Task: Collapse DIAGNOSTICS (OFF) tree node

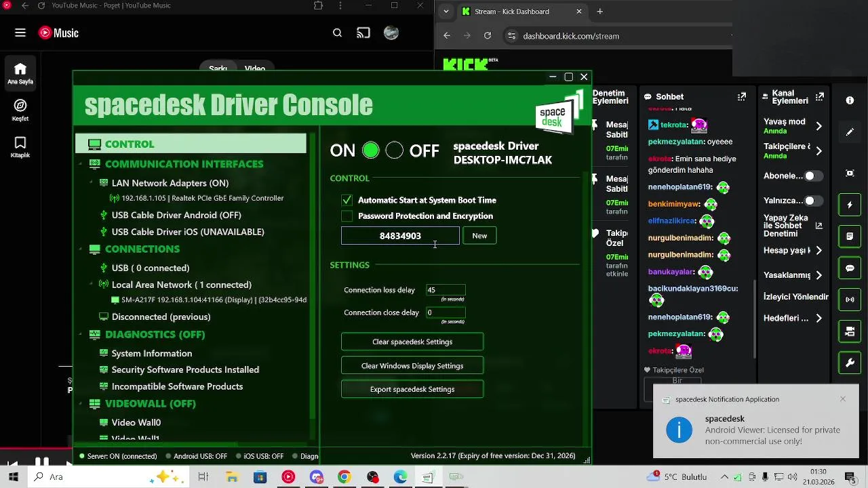Action: (80, 334)
